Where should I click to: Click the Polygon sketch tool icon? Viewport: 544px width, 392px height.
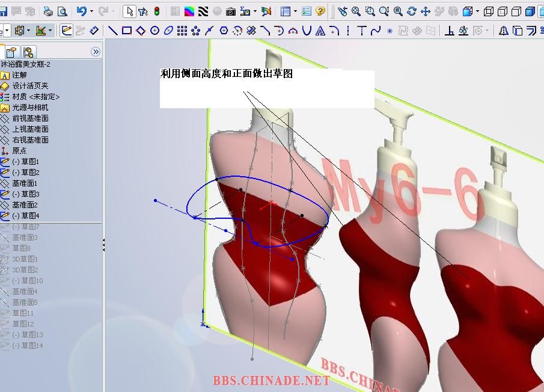click(x=224, y=31)
